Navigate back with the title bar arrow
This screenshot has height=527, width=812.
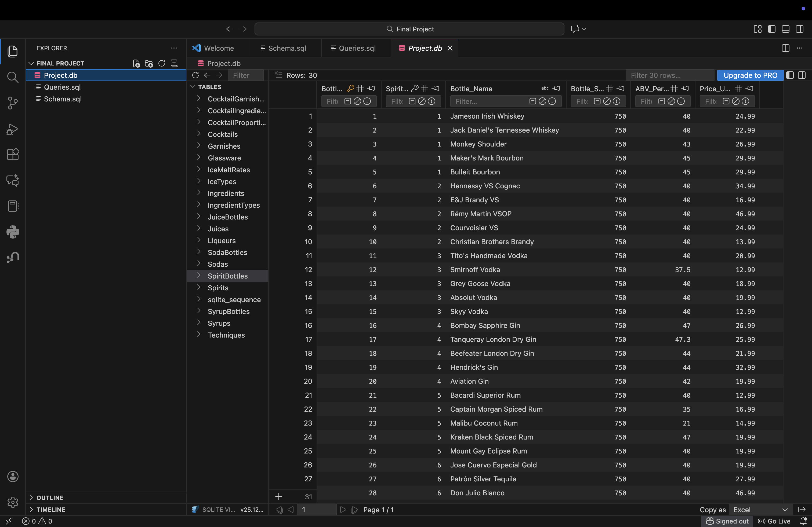click(x=229, y=29)
